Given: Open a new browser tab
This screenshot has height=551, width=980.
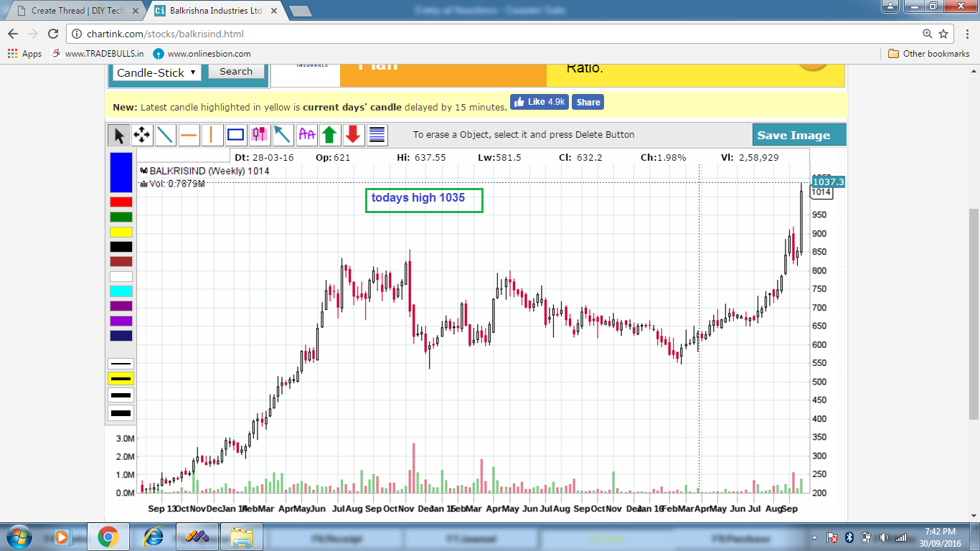Looking at the screenshot, I should tap(300, 11).
